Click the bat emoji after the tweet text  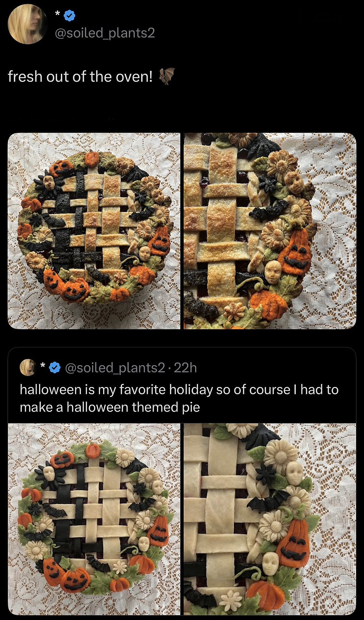(167, 76)
